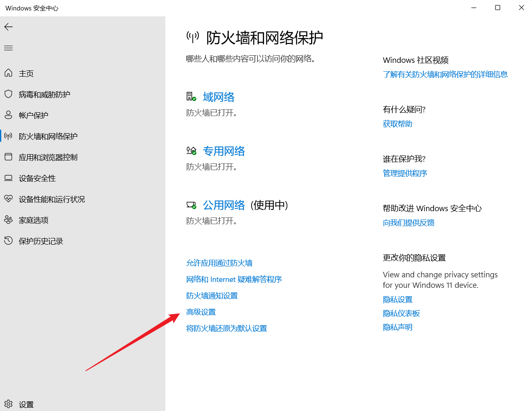Click the home icon next to 主页
The width and height of the screenshot is (532, 411).
point(8,73)
